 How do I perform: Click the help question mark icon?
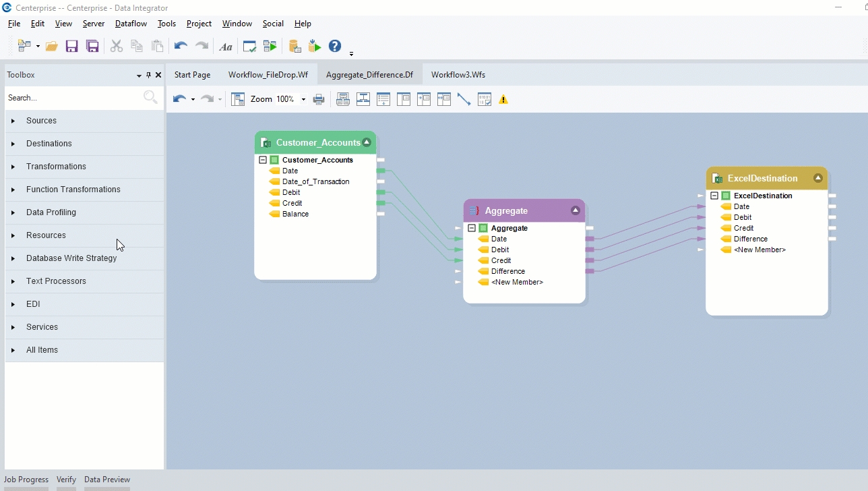(335, 46)
